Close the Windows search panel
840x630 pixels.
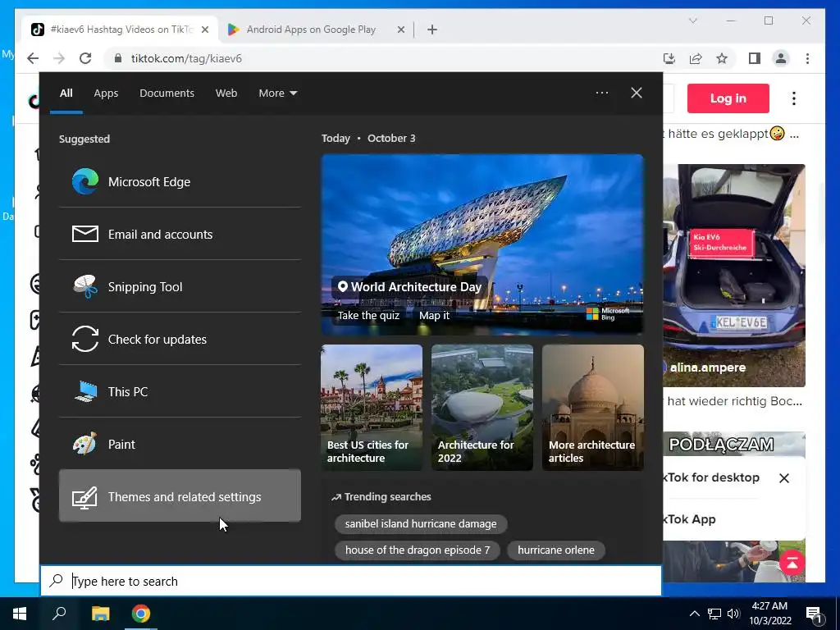[x=637, y=93]
